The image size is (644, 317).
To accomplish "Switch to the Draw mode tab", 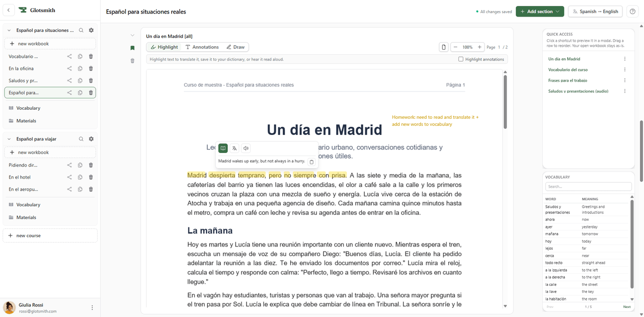I will coord(235,47).
